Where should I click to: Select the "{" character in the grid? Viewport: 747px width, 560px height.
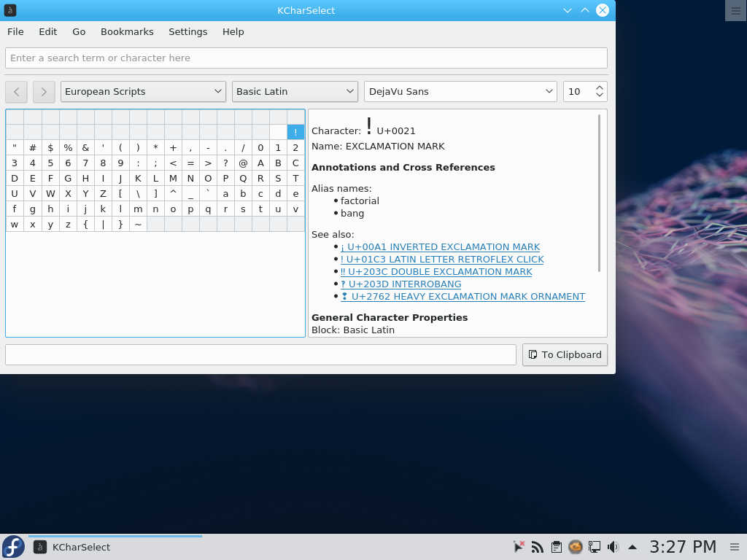tap(85, 224)
